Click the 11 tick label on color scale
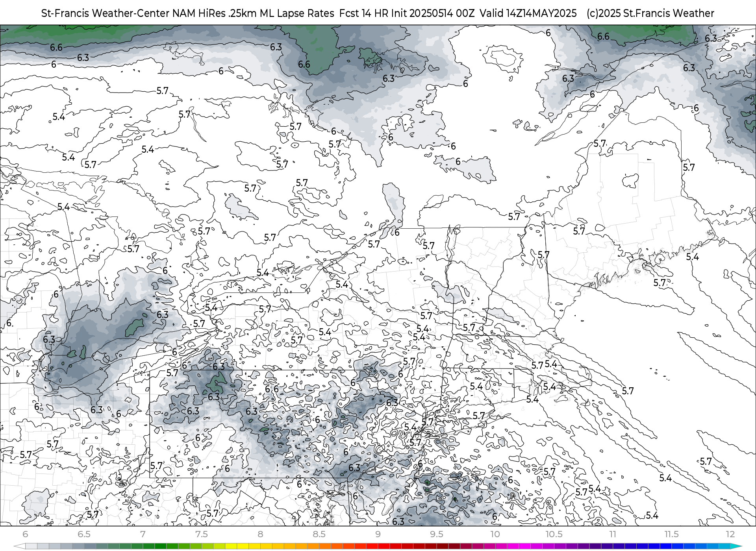 613,534
